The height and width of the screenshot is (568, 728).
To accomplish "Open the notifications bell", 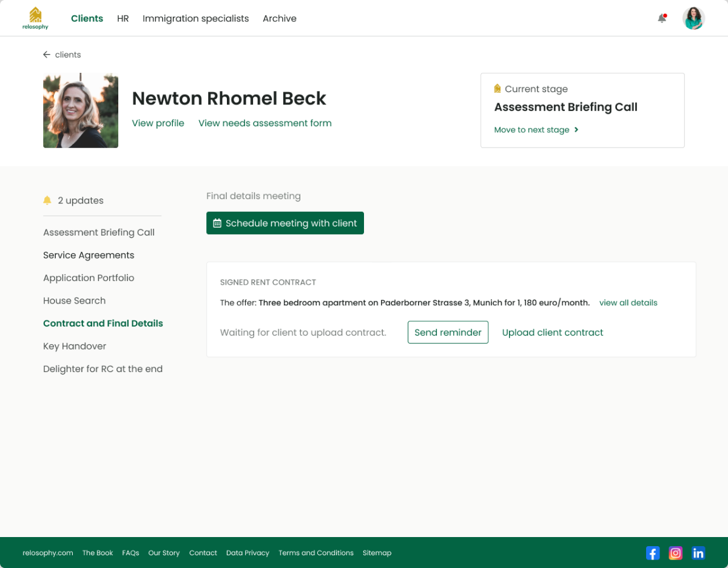I will click(x=662, y=18).
